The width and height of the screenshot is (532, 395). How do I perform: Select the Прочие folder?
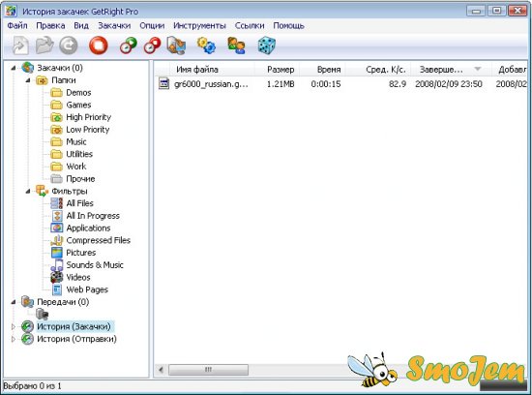(80, 179)
